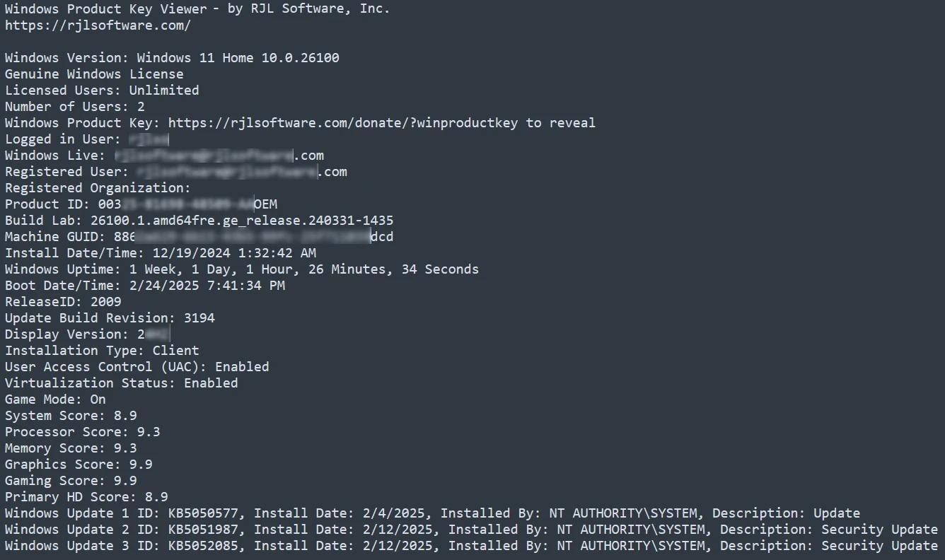The width and height of the screenshot is (945, 560).
Task: Open the https://rjlsoftware.com/ link at top
Action: tap(98, 25)
